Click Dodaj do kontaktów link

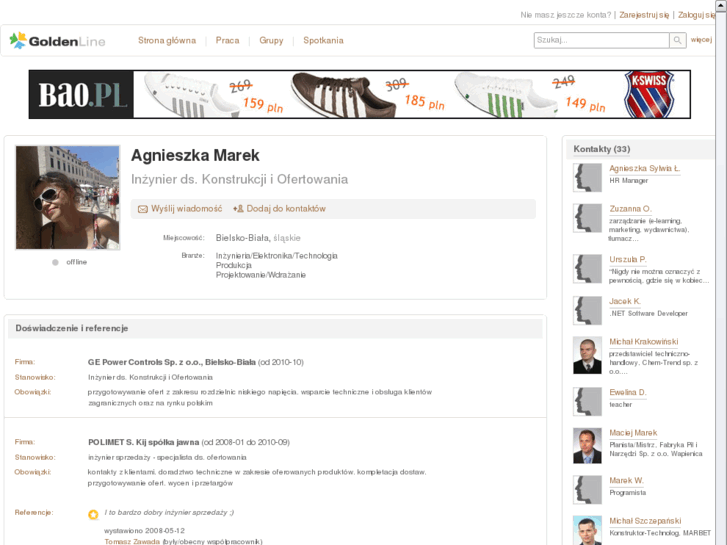tap(286, 209)
